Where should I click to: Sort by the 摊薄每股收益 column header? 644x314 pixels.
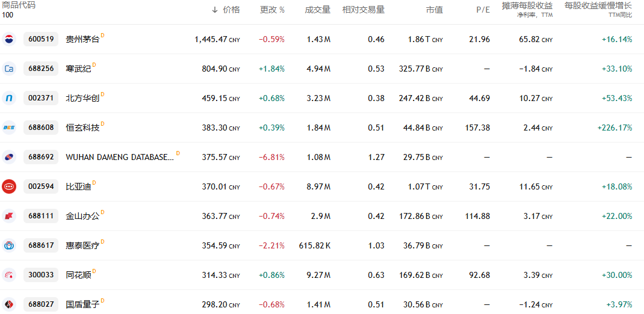(x=527, y=6)
